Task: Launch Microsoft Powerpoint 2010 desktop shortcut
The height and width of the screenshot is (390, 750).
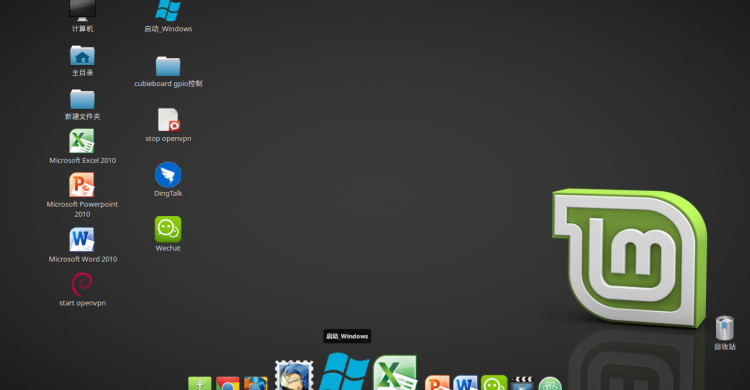Action: coord(82,185)
